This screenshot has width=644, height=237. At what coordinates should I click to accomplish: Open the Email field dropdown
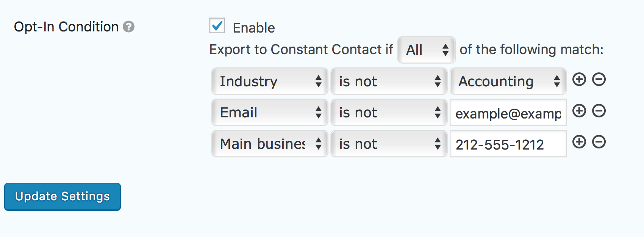[270, 112]
